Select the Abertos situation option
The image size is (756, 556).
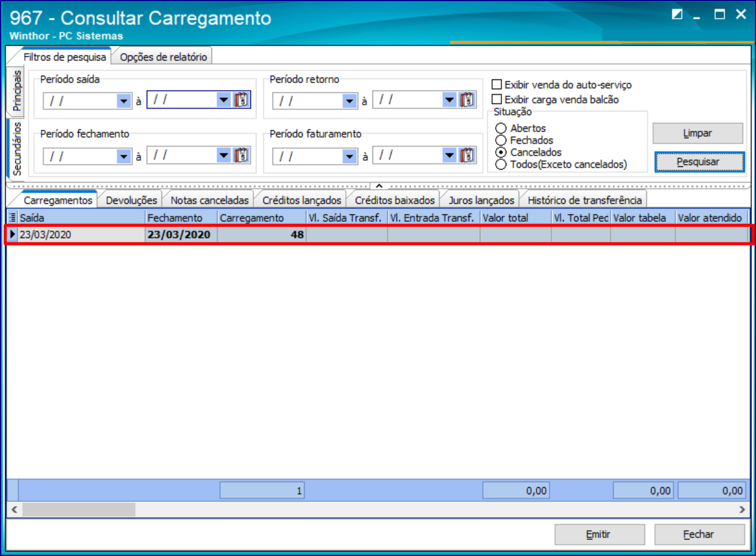click(501, 128)
